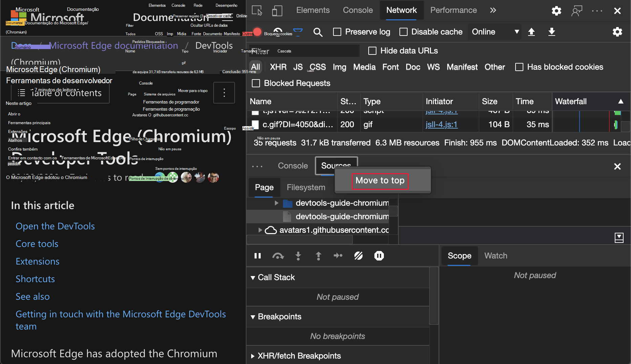The height and width of the screenshot is (364, 631).
Task: Enable the Preserve log checkbox
Action: [x=337, y=32]
